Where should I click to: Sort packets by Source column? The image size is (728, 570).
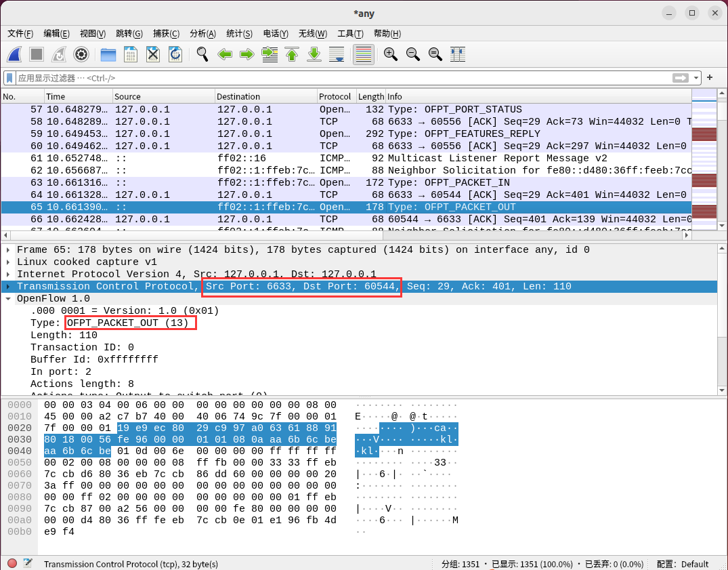(x=163, y=97)
